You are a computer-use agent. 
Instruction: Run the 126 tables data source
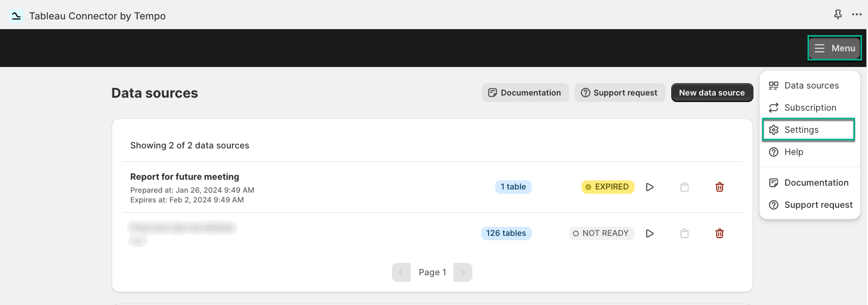click(650, 233)
